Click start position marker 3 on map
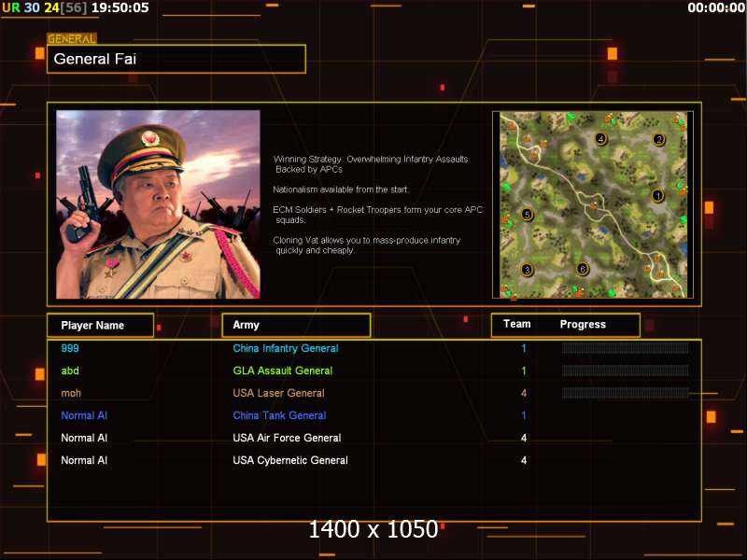747x560 pixels. tap(527, 270)
